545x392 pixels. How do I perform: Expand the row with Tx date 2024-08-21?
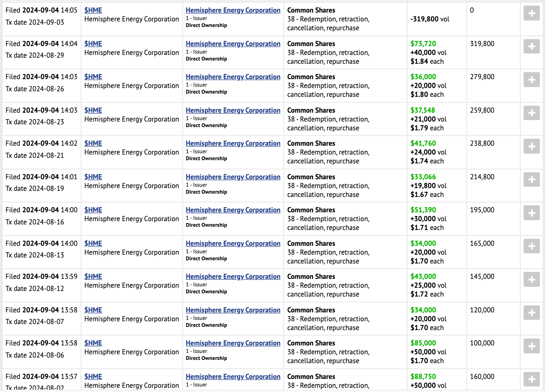pos(531,146)
